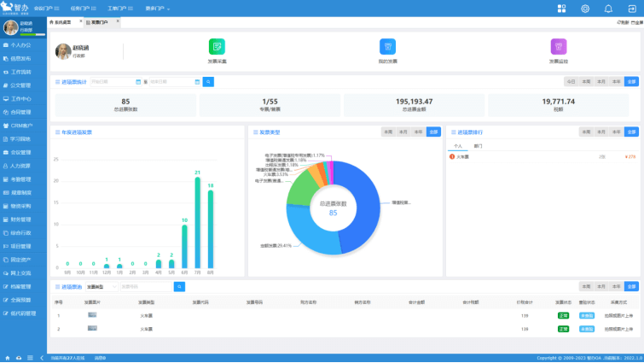644x363 pixels.
Task: Open the 发票类型 dropdown in 进项票池
Action: tap(101, 287)
